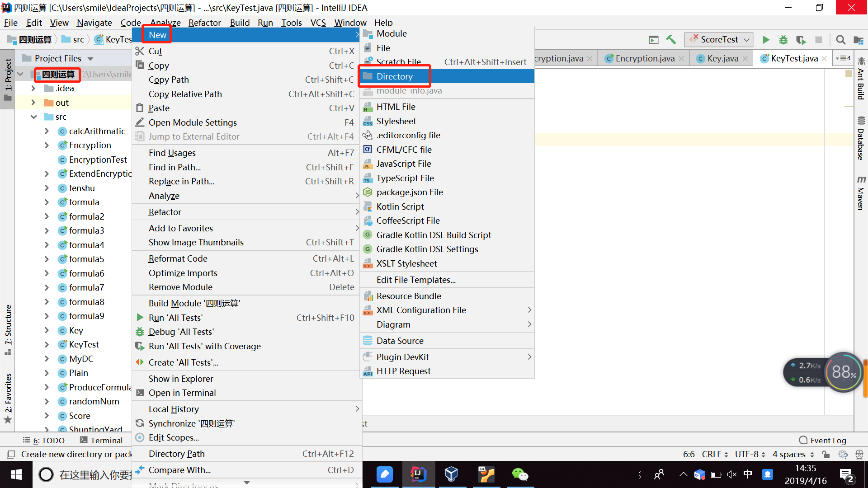Choose Module from the New submenu
This screenshot has height=488, width=868.
click(x=447, y=34)
